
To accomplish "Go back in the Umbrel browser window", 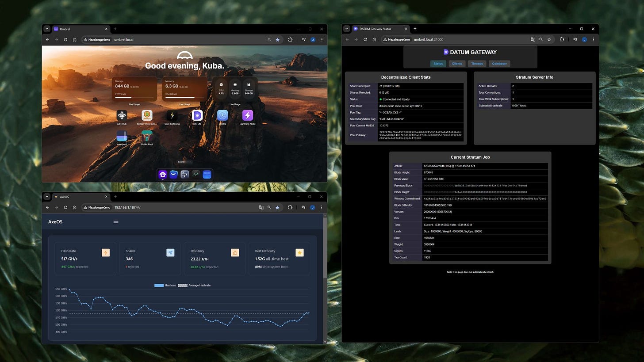I will pos(47,39).
